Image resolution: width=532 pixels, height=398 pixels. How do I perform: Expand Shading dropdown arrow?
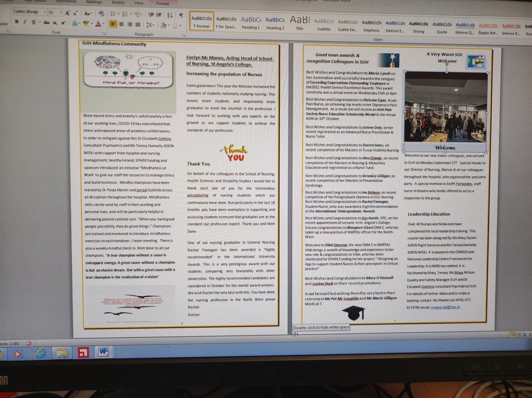click(x=168, y=25)
